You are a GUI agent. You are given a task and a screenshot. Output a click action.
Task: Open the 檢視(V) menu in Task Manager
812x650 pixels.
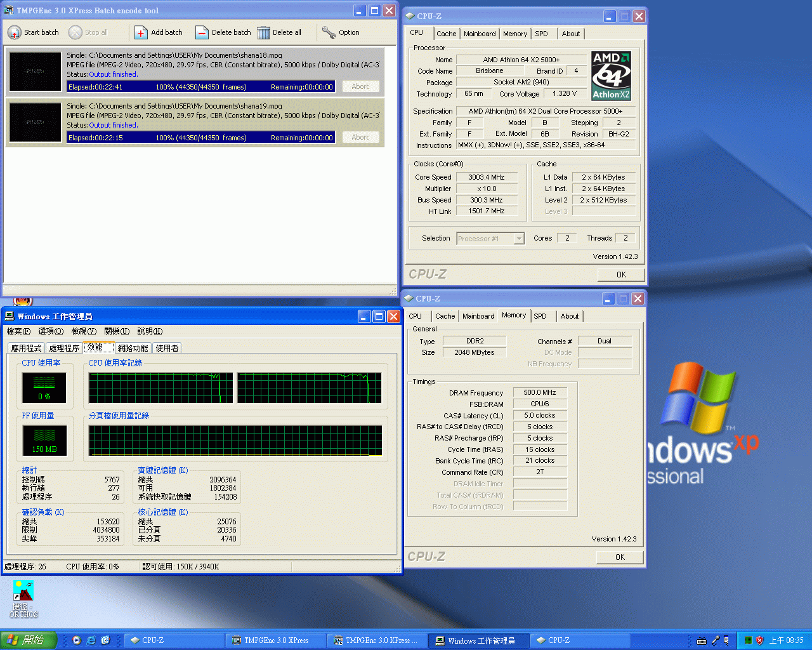[84, 331]
